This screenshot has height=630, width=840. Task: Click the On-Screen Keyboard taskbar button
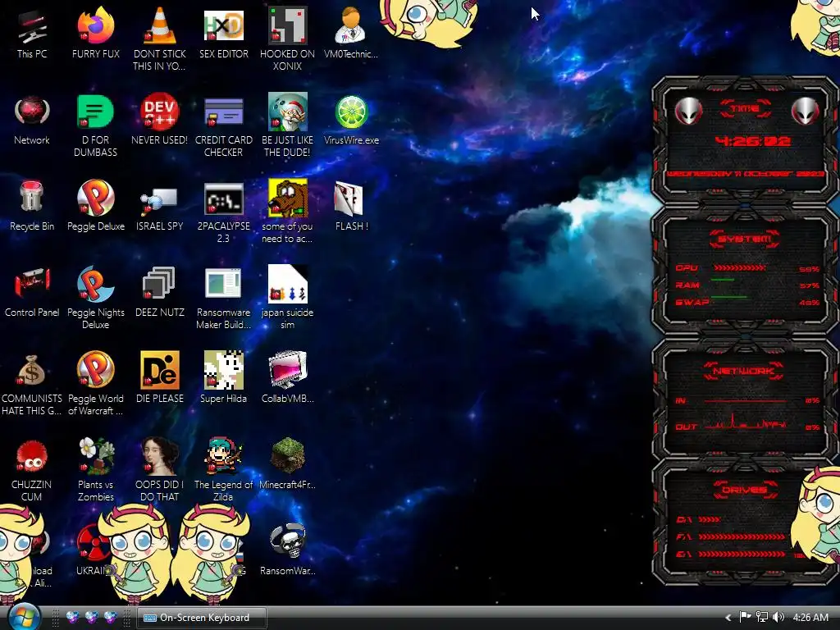coord(202,618)
